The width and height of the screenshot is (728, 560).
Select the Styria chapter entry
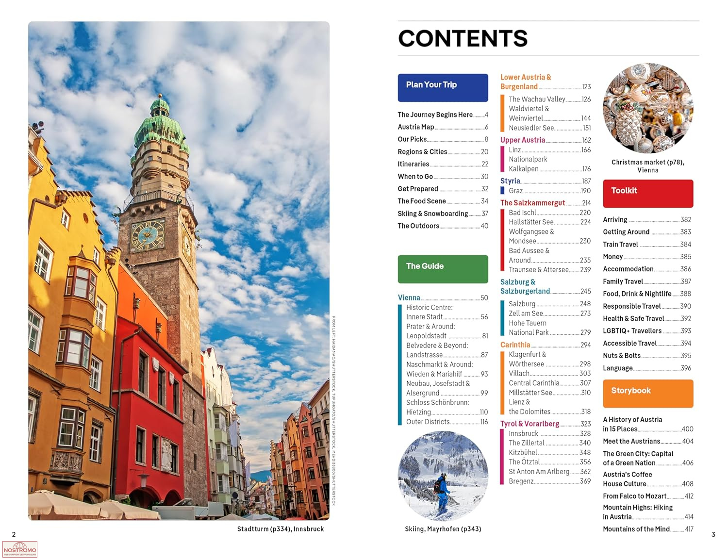(510, 181)
